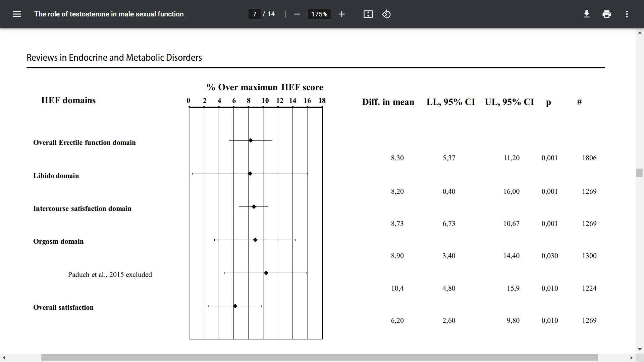Image resolution: width=644 pixels, height=362 pixels.
Task: Click the value 8,73 in Diff. in mean
Action: pyautogui.click(x=397, y=224)
